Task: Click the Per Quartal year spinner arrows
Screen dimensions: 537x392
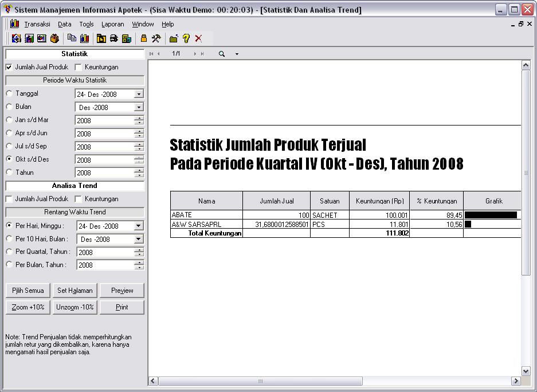Action: click(139, 252)
